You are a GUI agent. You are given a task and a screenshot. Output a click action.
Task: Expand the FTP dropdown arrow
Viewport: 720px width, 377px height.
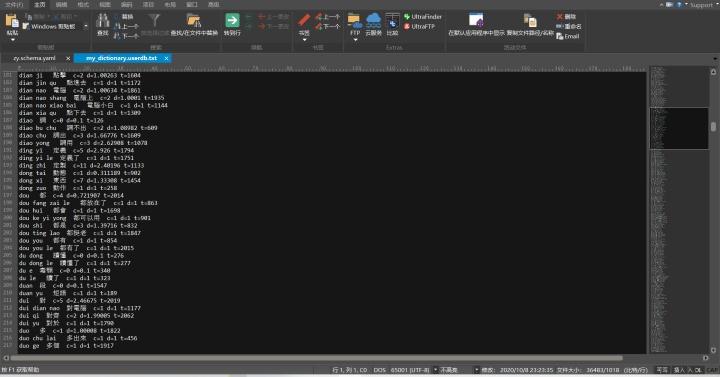click(x=355, y=40)
